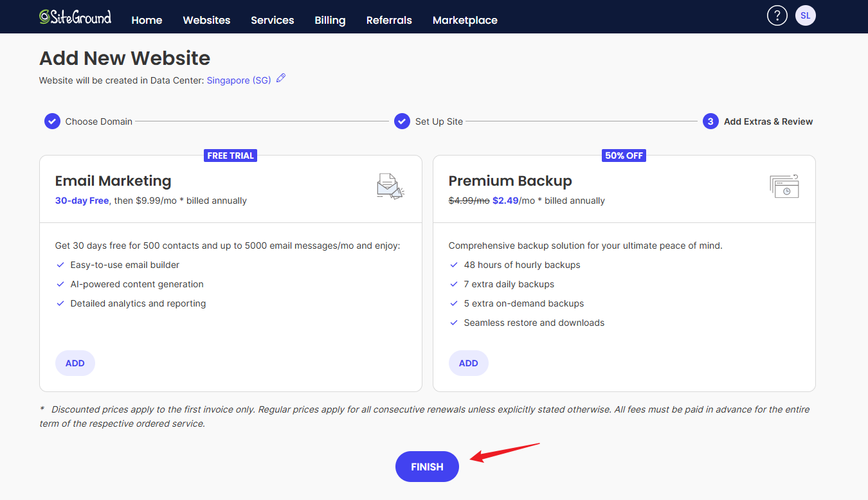Open the Websites menu item
Screen dimensions: 868x500
(206, 20)
